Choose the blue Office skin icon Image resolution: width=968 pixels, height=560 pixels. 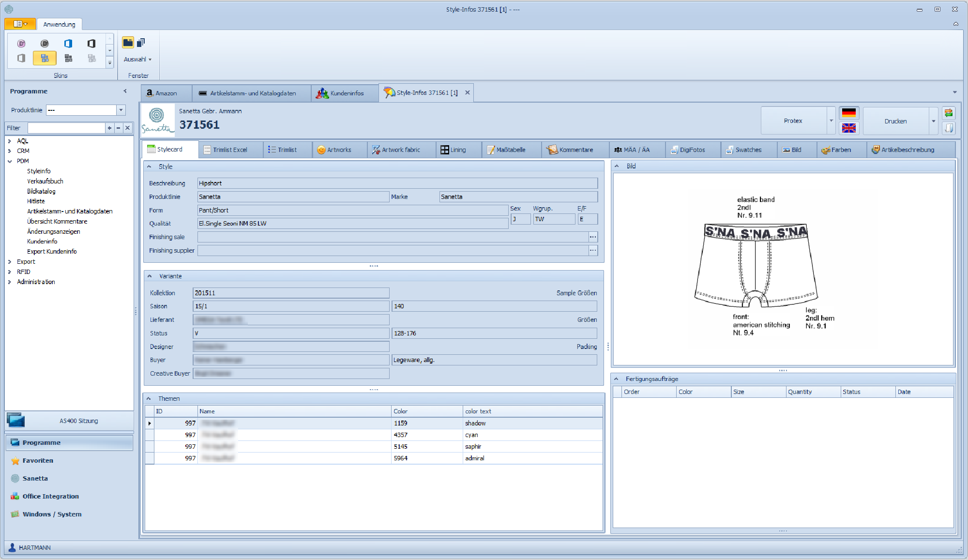tap(68, 44)
